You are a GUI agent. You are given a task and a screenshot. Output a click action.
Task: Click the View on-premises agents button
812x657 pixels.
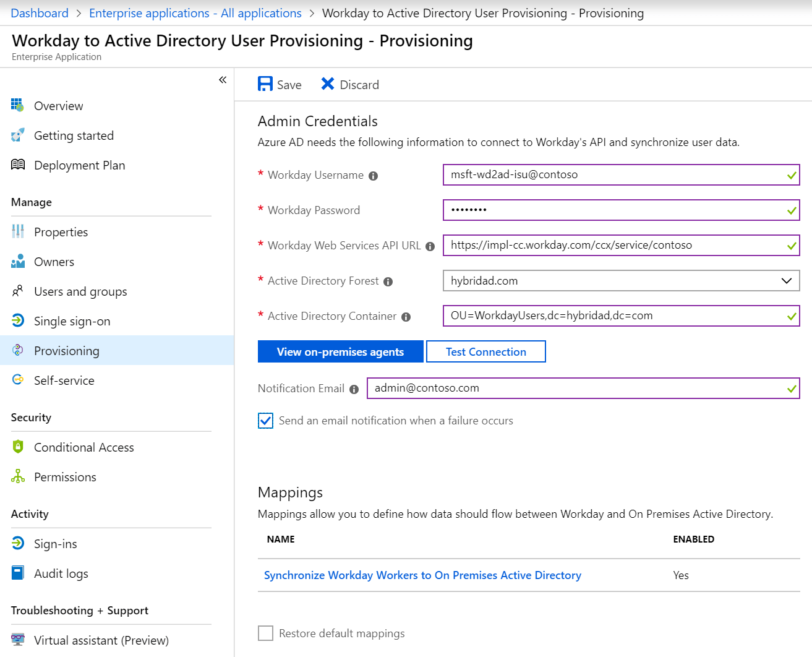pos(340,351)
